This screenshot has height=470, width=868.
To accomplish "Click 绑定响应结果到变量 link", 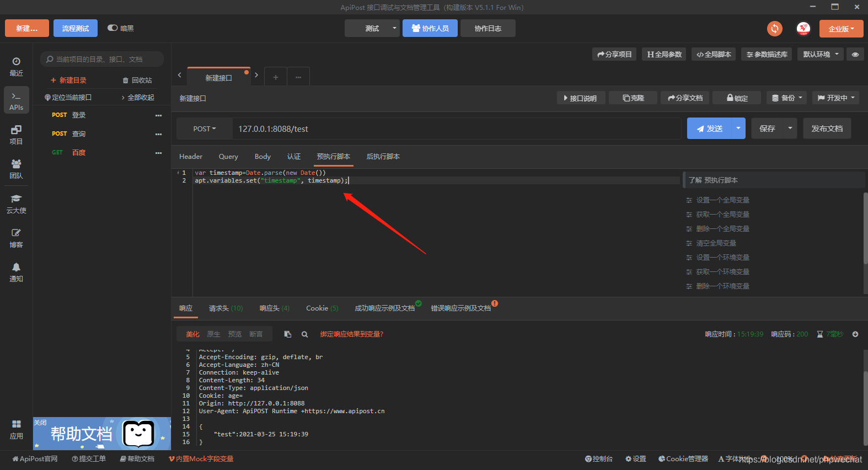I will [x=352, y=334].
